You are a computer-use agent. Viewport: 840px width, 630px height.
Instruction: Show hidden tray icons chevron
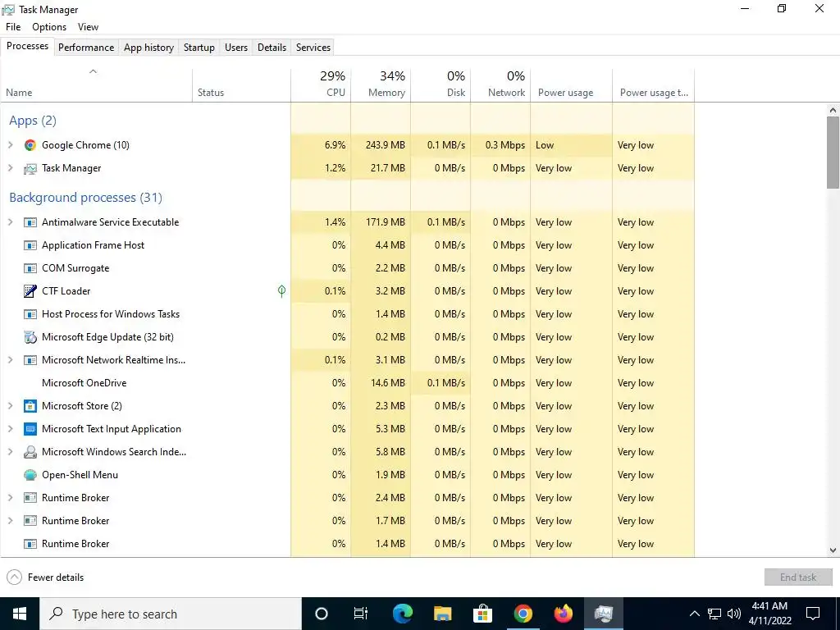[x=694, y=614]
